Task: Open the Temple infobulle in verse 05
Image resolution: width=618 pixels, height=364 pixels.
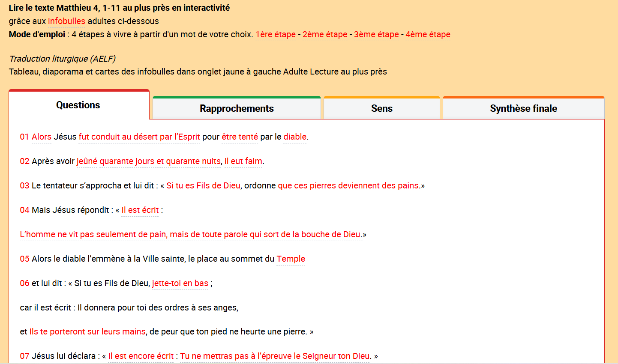Action: (291, 259)
